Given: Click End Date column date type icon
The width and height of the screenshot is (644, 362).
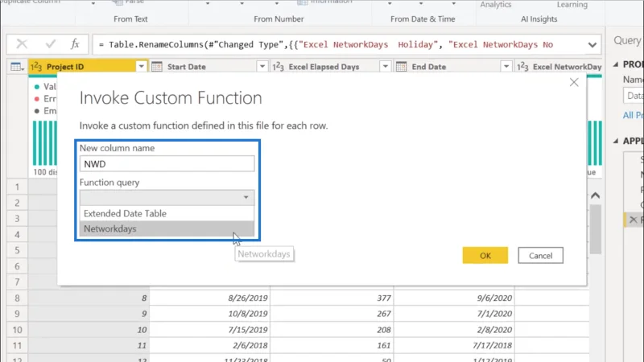Looking at the screenshot, I should click(x=401, y=67).
